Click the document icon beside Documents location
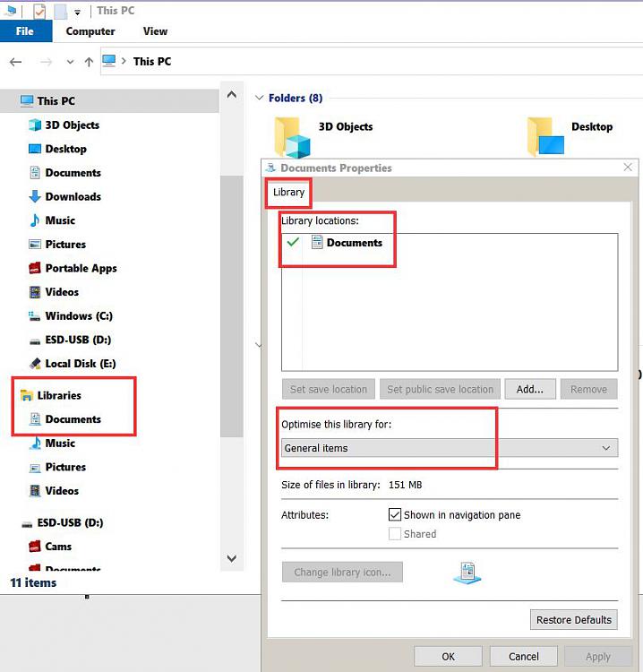The height and width of the screenshot is (672, 643). (x=317, y=242)
